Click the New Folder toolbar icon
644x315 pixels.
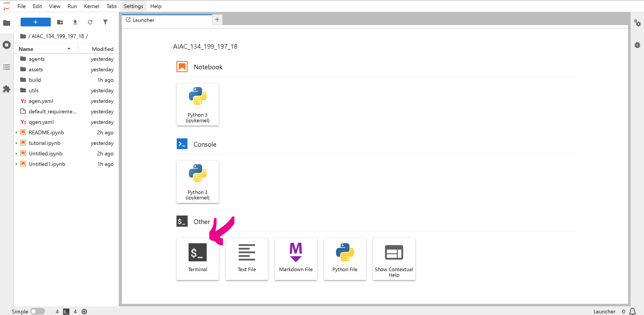point(60,22)
